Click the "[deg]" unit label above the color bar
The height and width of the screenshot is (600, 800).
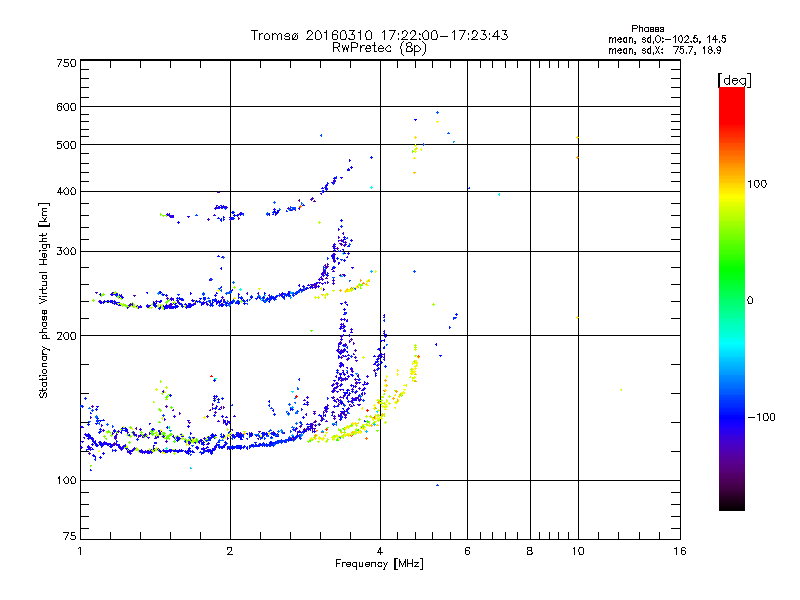[x=734, y=80]
